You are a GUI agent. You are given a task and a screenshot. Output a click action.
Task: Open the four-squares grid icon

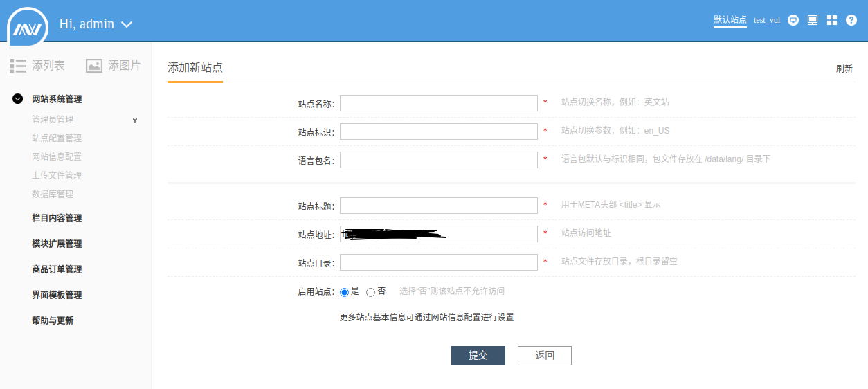click(832, 20)
